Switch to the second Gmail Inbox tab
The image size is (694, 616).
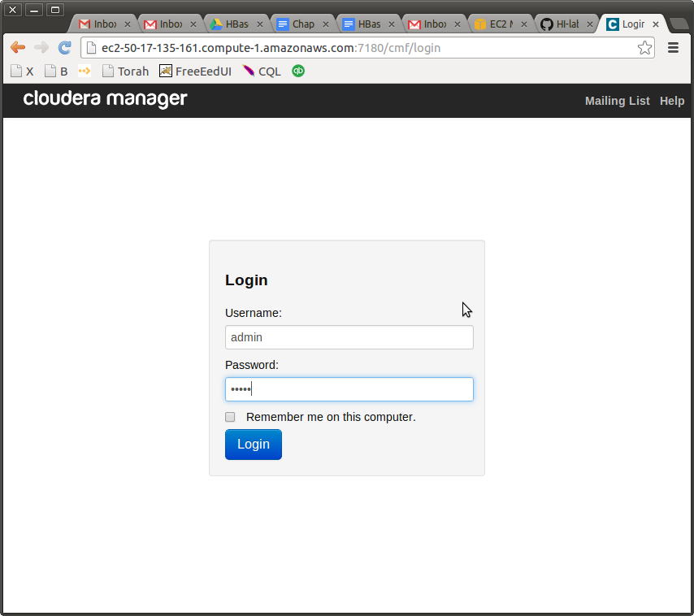169,24
